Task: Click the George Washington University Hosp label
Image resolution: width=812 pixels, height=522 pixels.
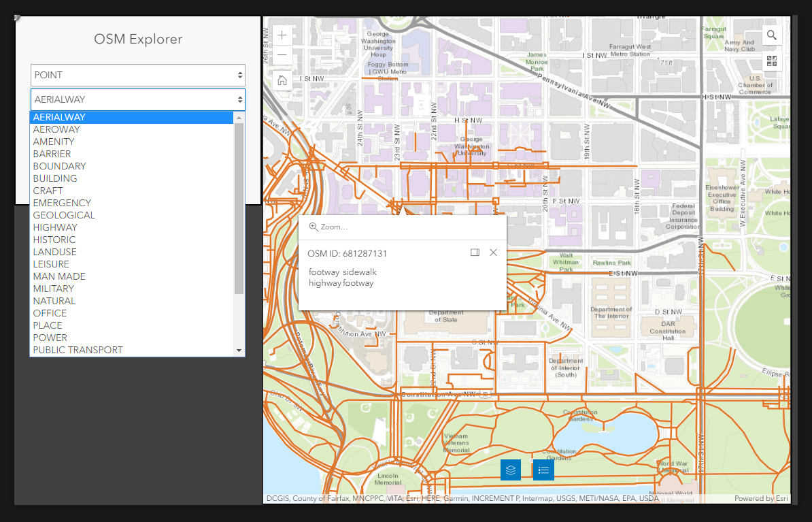Action: (x=378, y=44)
